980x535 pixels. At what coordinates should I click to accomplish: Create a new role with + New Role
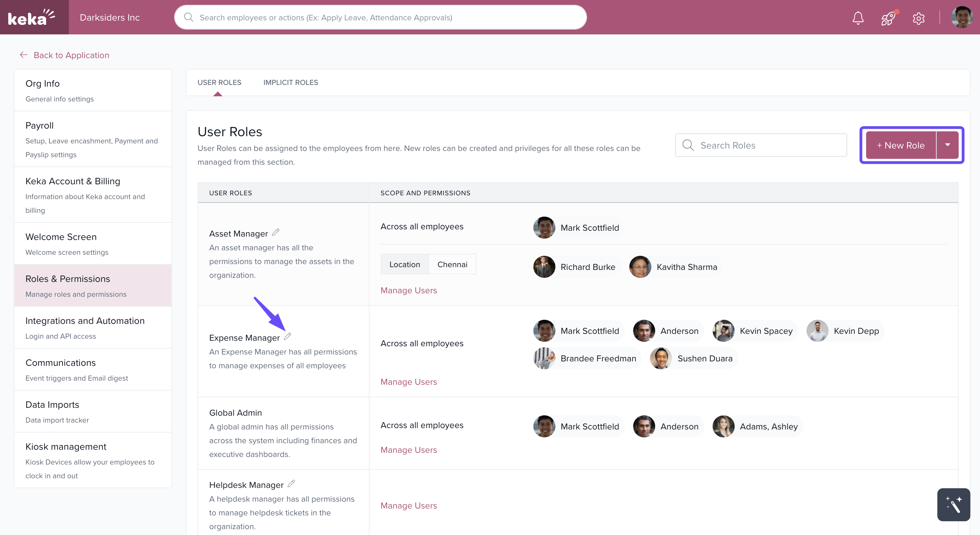pos(901,145)
